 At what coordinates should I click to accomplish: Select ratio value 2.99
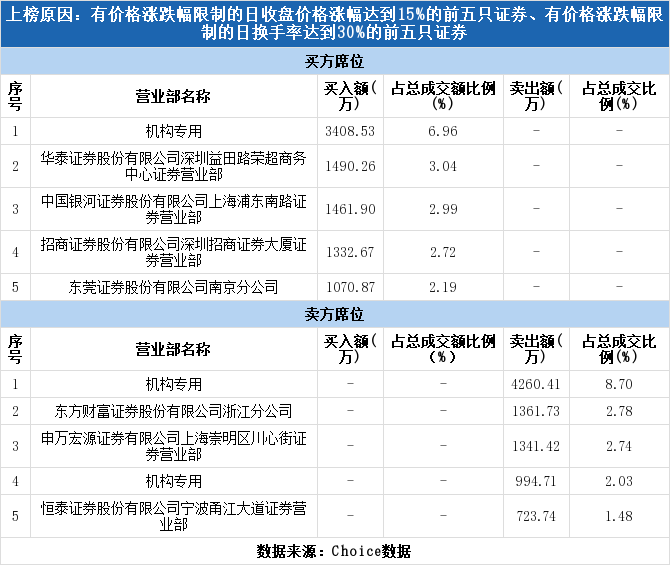click(x=443, y=209)
